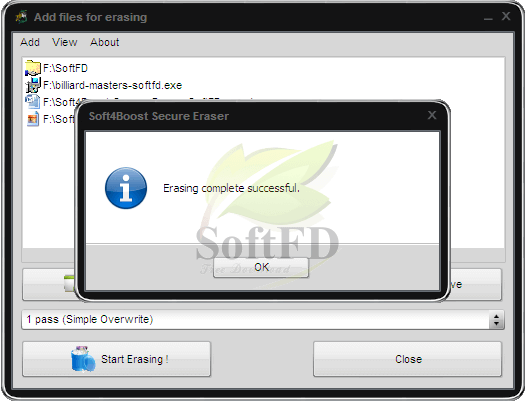Select the F:\SoftFD folder icon
Viewport: 526px width, 402px height.
(33, 68)
